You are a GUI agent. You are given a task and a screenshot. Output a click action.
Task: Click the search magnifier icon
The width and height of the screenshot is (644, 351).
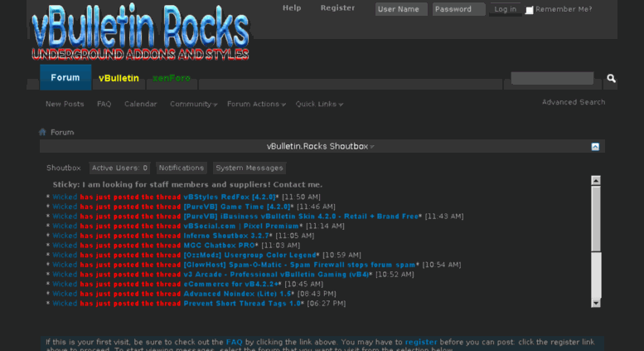pos(611,78)
